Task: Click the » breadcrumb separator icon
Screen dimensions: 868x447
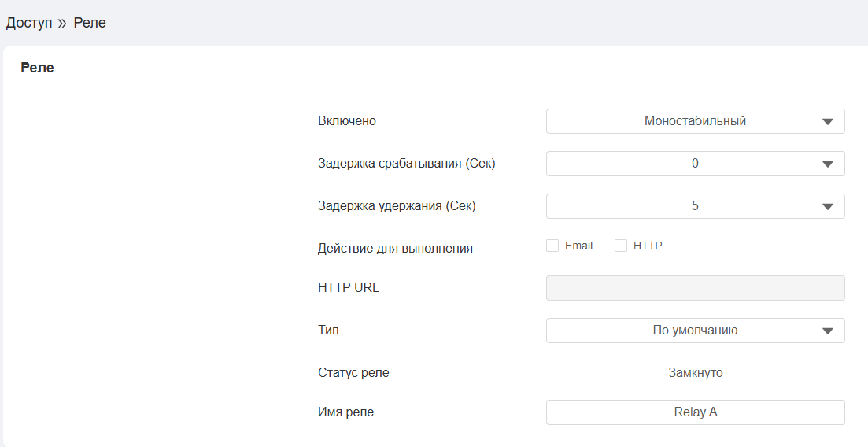Action: point(62,24)
